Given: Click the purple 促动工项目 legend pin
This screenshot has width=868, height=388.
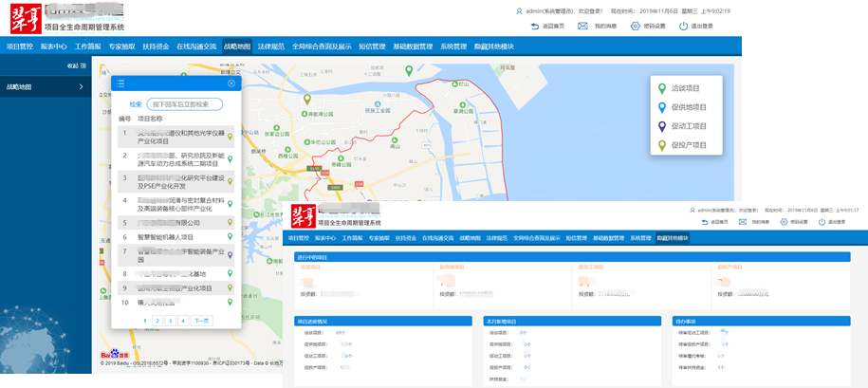Looking at the screenshot, I should tap(662, 126).
